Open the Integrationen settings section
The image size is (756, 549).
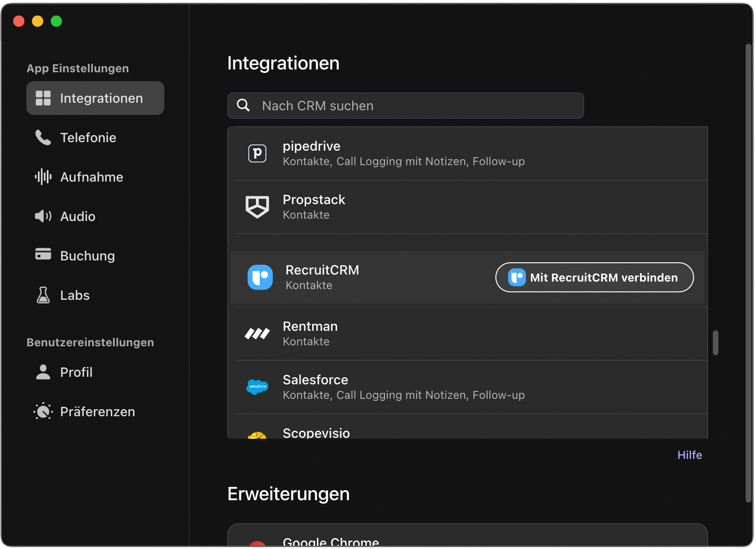point(95,98)
